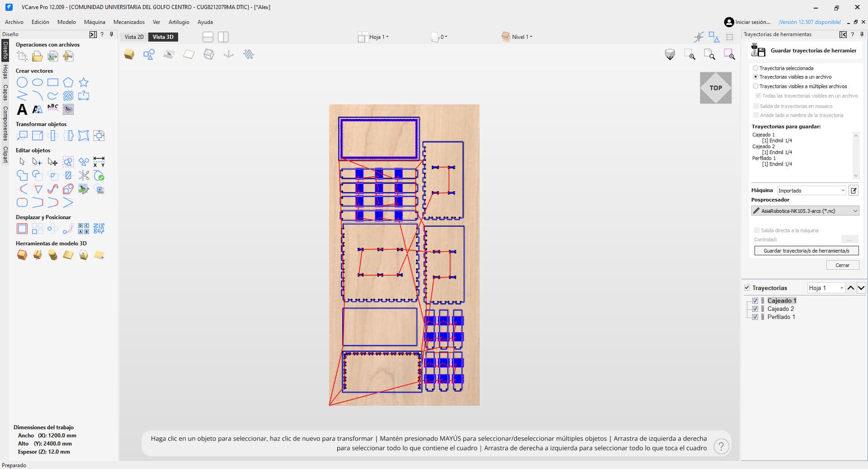Select the Draw Ellipse tool
Screen dimensions: 868x469
tap(38, 82)
